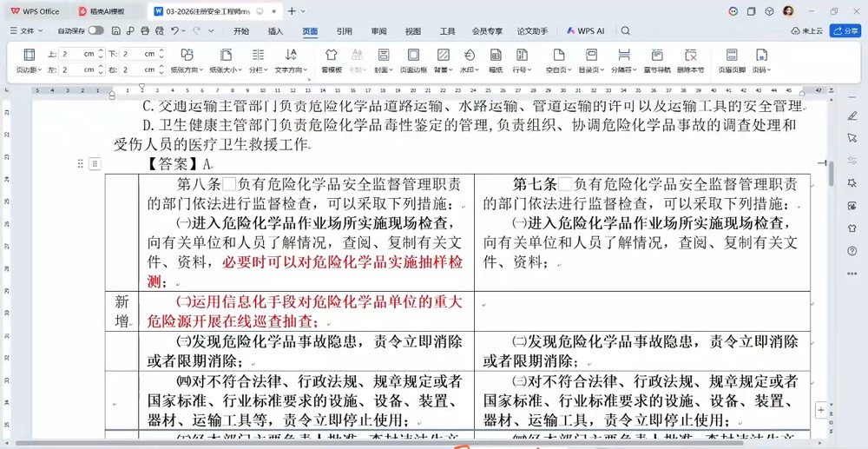Open 章节导航 chapter navigation
Image resolution: width=868 pixels, height=449 pixels.
click(657, 61)
